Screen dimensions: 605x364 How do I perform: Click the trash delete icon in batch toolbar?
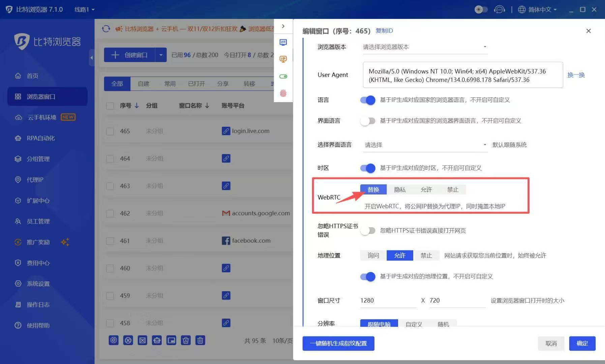pos(200,340)
